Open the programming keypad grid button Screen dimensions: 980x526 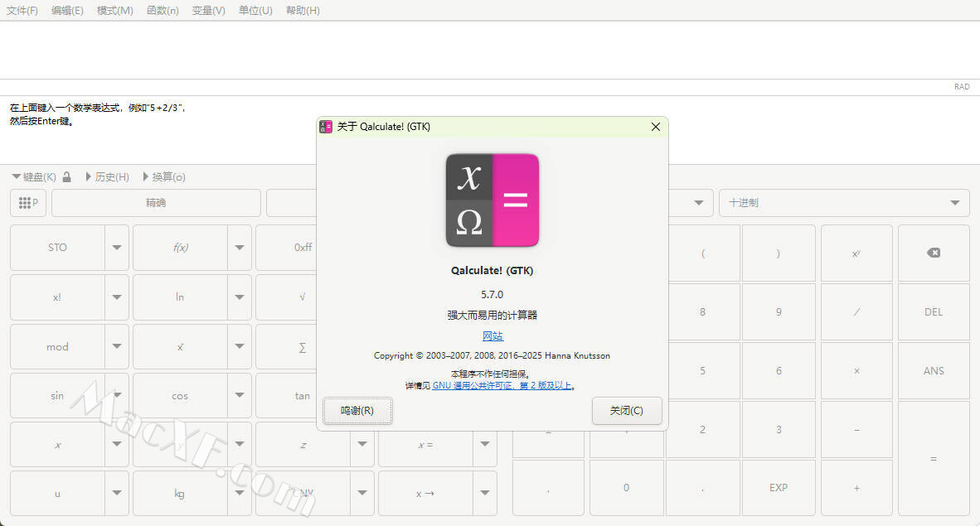pyautogui.click(x=28, y=203)
